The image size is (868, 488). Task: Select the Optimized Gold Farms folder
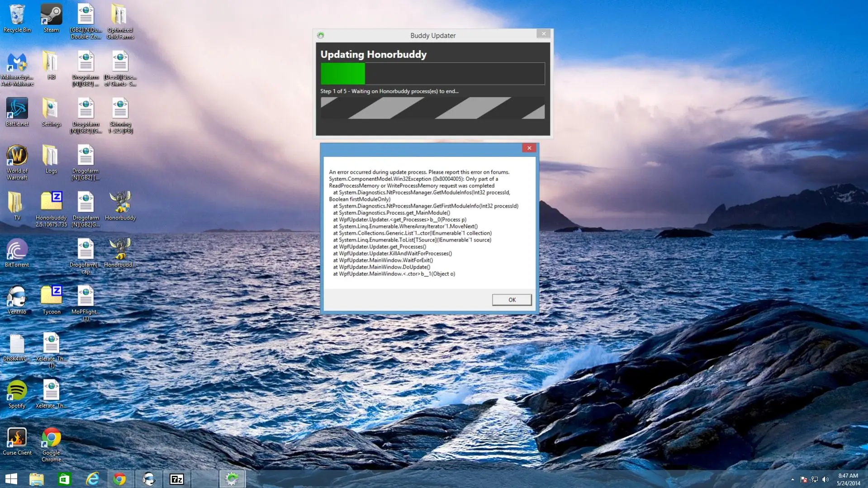click(120, 21)
